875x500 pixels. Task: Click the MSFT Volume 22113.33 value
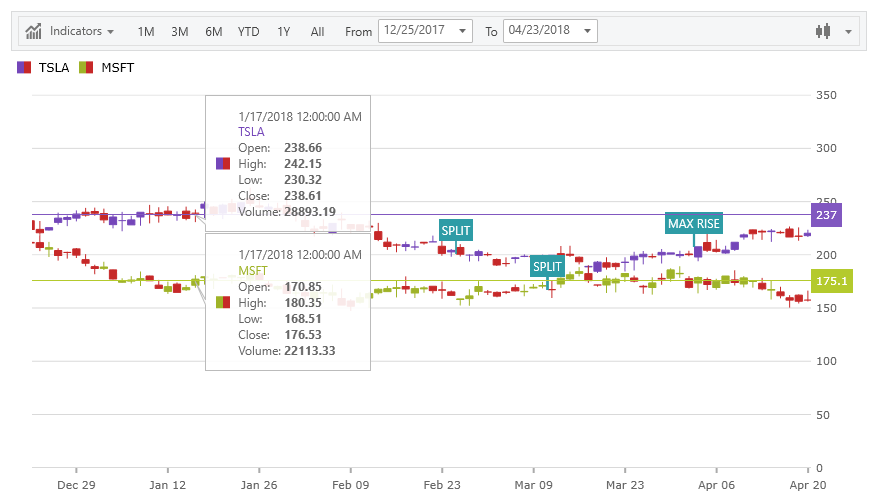pyautogui.click(x=310, y=351)
